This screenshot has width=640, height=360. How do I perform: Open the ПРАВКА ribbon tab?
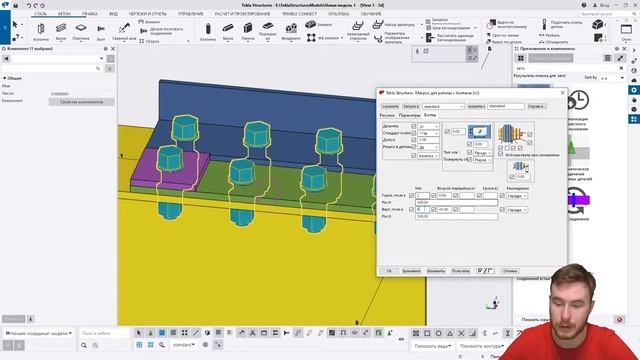coord(89,14)
